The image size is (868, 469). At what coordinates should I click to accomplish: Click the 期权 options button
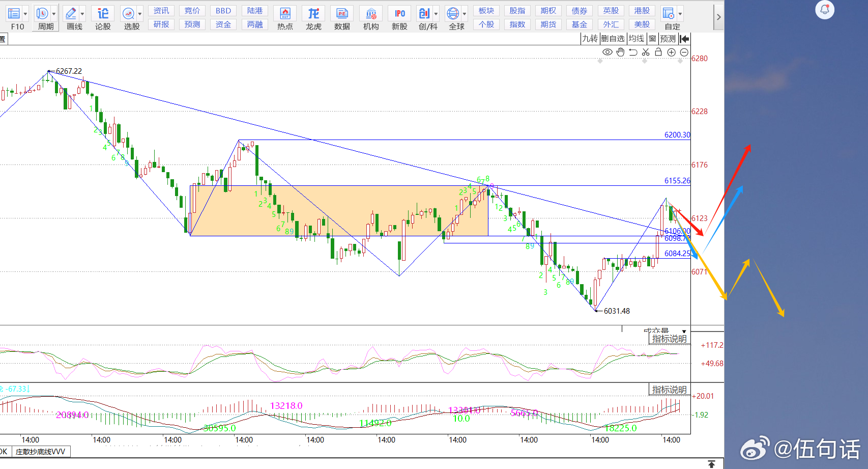(x=548, y=11)
